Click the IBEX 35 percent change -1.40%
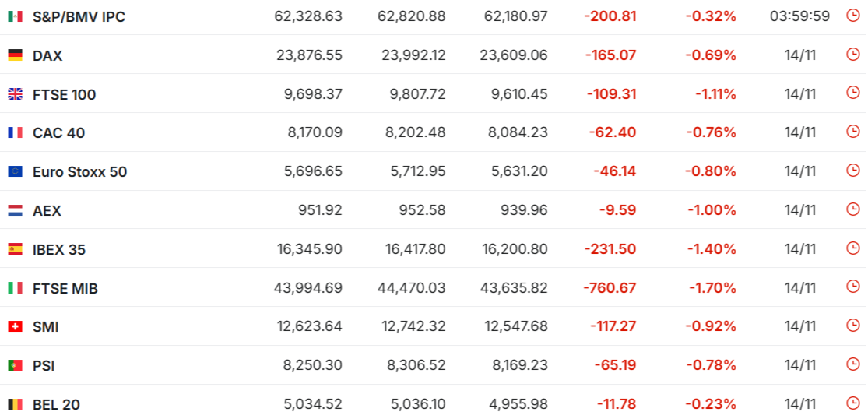The image size is (868, 419). click(x=712, y=249)
